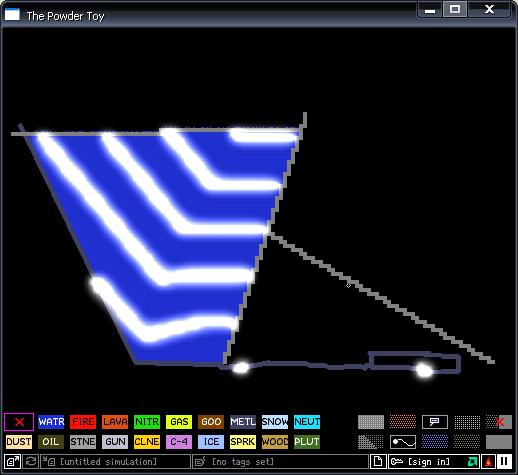This screenshot has width=518, height=475.
Task: Select the red X eraser tool
Action: coord(19,422)
